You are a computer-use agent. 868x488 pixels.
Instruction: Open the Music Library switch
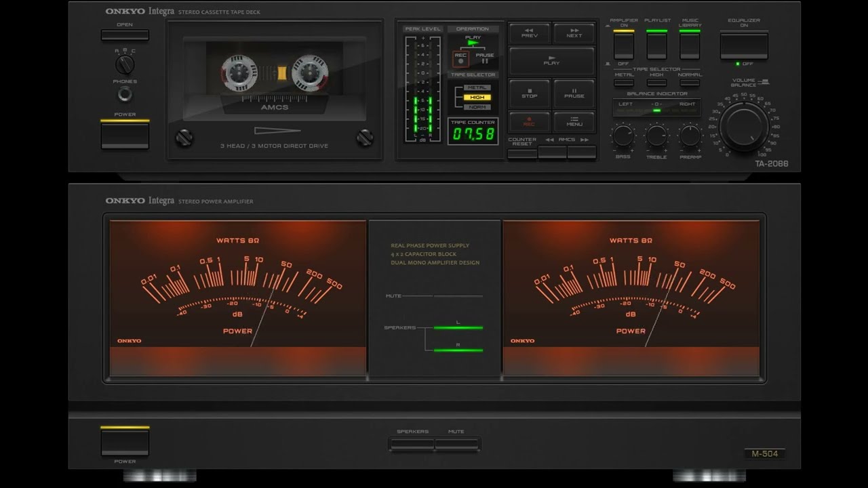click(690, 46)
